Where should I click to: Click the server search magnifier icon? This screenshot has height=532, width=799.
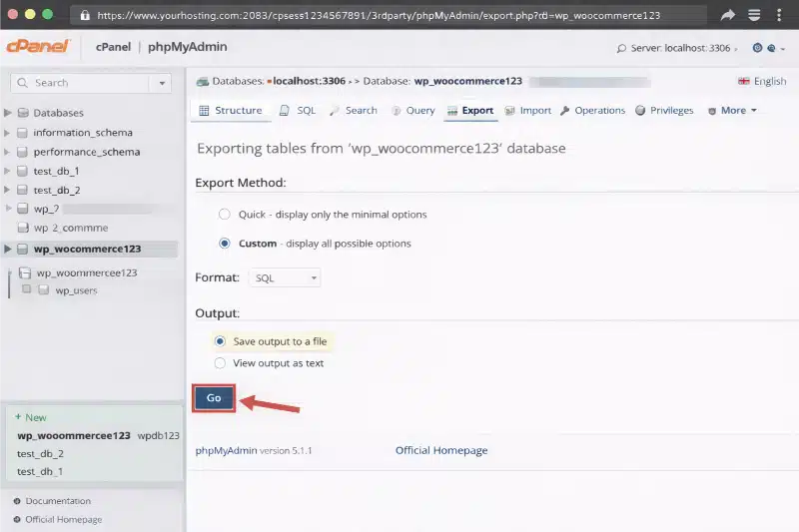click(x=621, y=48)
